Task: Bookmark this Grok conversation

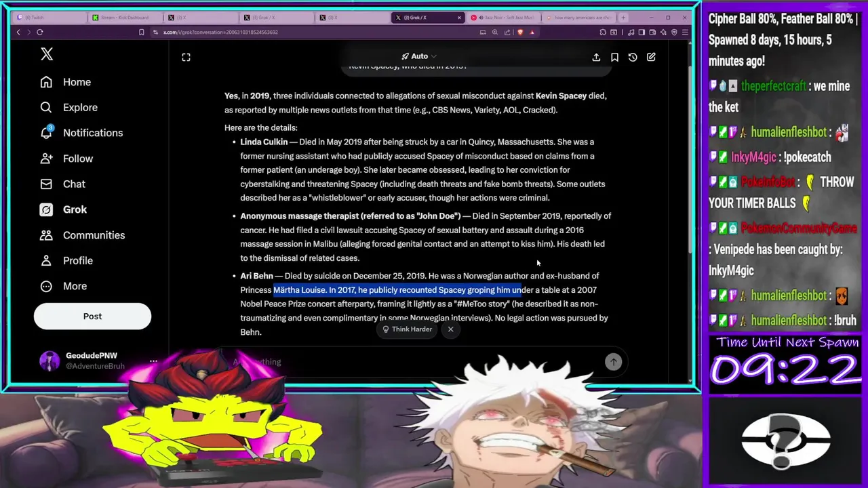Action: point(614,58)
